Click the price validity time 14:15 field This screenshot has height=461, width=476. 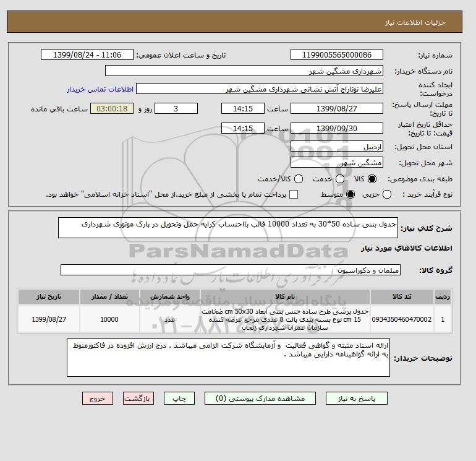243,128
